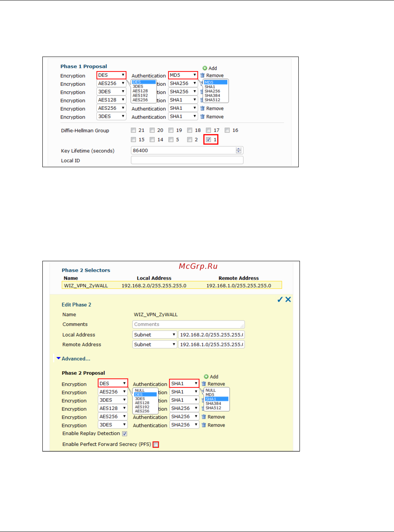Image resolution: width=394 pixels, height=532 pixels.
Task: Check Diffie-Hellman Group 18
Action: click(x=190, y=130)
